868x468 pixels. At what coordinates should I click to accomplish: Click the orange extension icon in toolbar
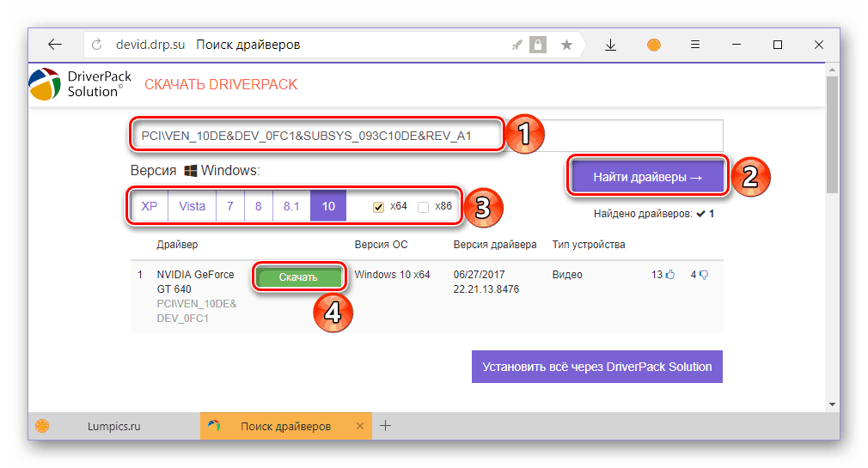(x=654, y=45)
